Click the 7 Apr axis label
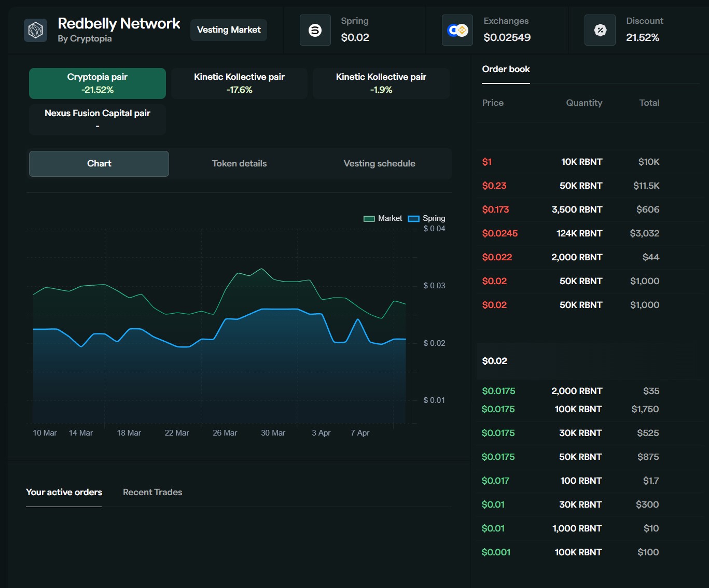 360,433
